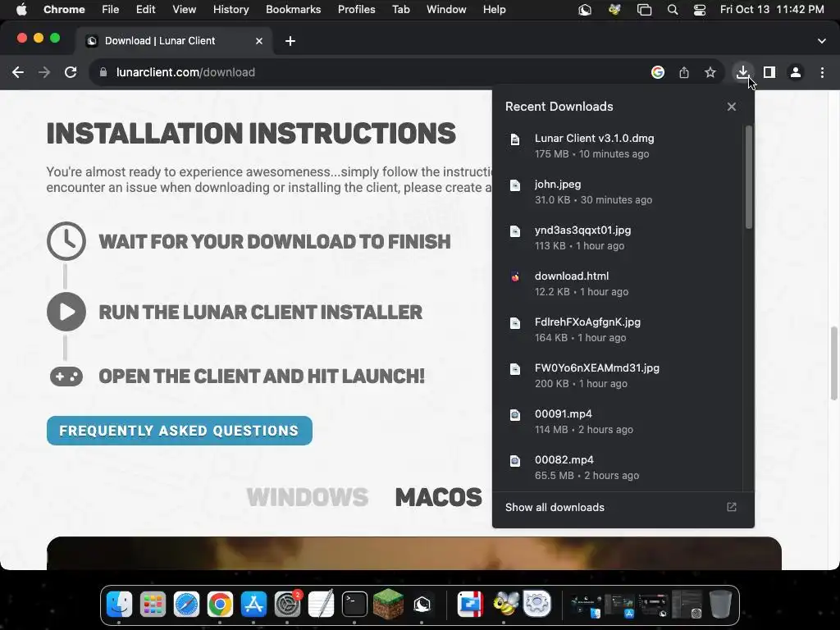
Task: Open Lunar Client from the Dock
Action: pyautogui.click(x=422, y=605)
